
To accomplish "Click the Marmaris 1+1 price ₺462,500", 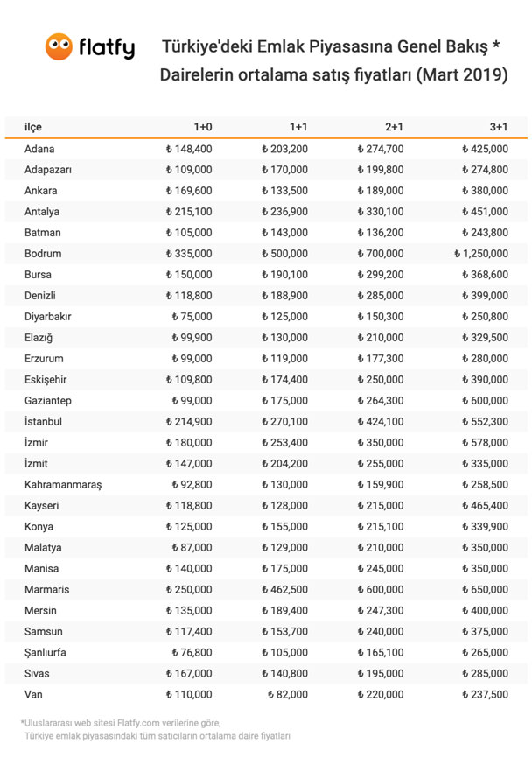I will click(284, 589).
